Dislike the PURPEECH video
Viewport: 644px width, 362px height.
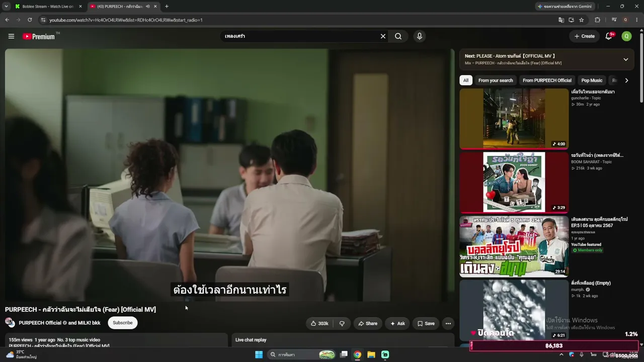coord(342,323)
